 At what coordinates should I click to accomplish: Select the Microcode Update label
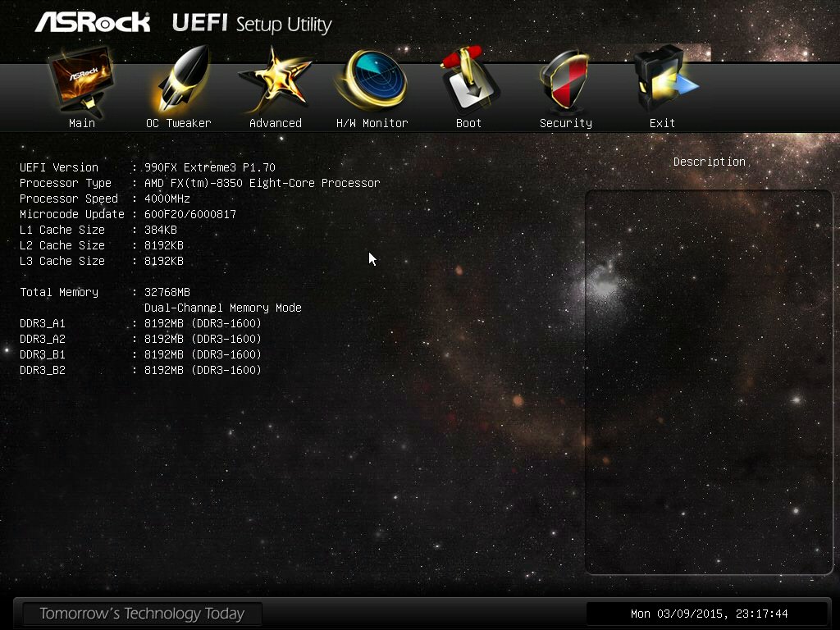(x=72, y=214)
